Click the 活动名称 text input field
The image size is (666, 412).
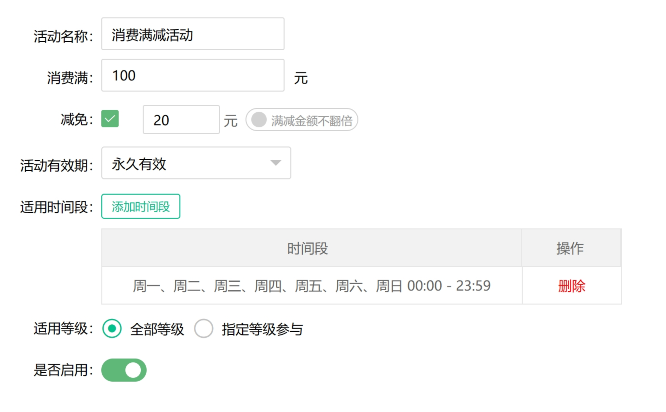pos(192,34)
